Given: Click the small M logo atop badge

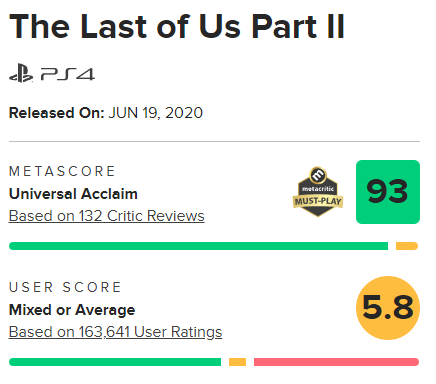Looking at the screenshot, I should pos(318,174).
